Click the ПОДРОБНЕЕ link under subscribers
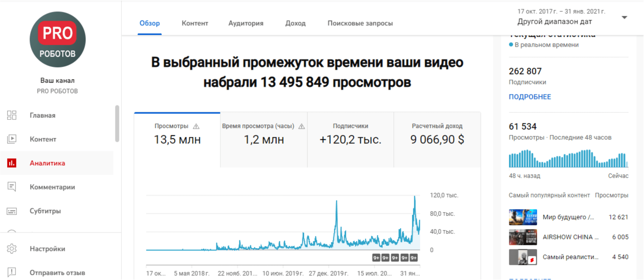644x280 pixels. tap(530, 97)
